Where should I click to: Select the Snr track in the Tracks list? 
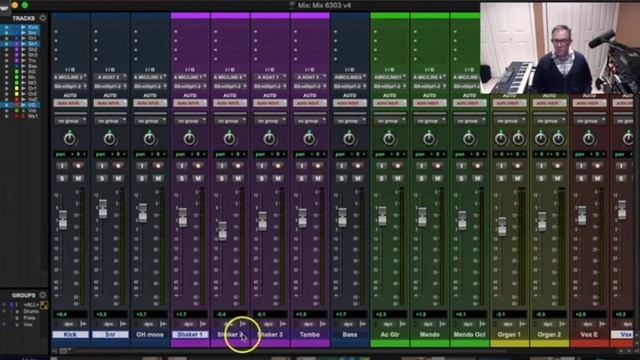[x=32, y=32]
